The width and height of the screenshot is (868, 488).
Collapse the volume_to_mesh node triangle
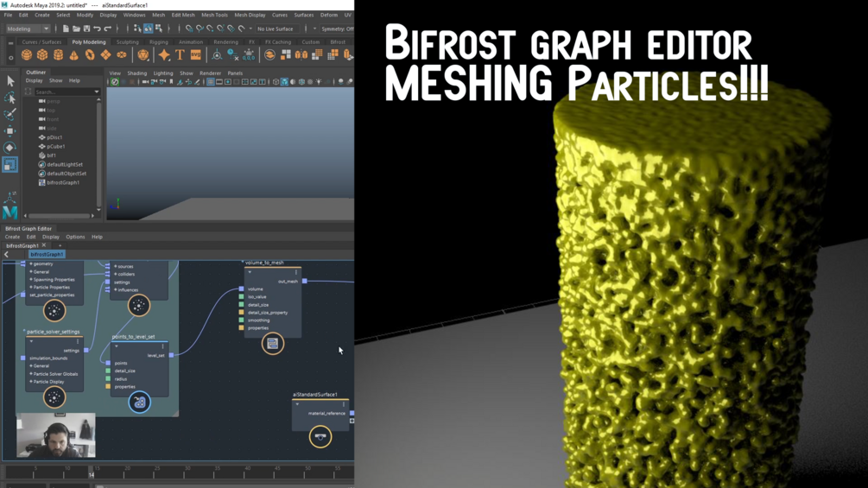point(250,272)
